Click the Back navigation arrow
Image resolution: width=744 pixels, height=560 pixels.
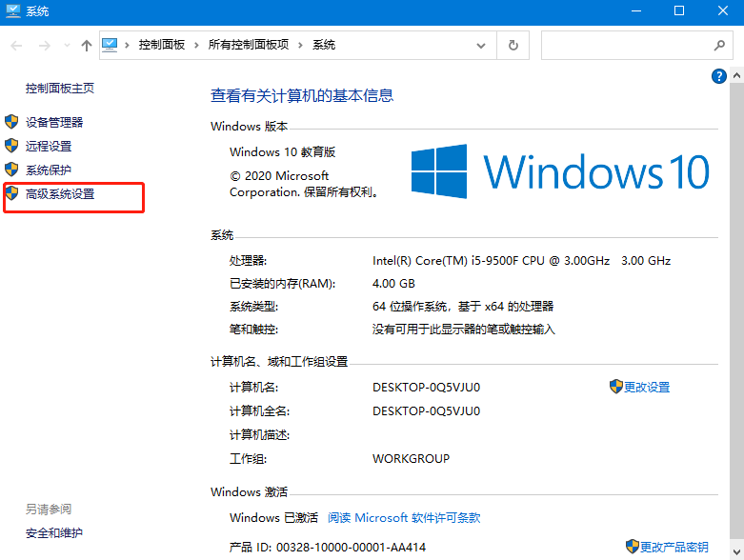[16, 46]
